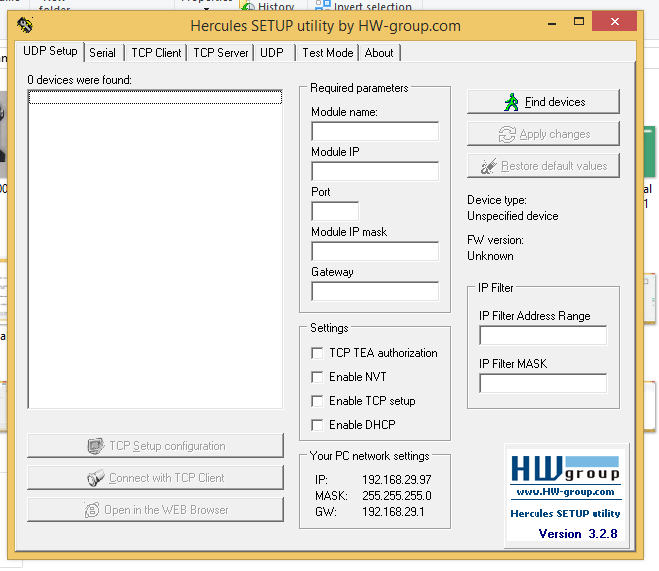Viewport: 659px width, 571px height.
Task: Click the green running man Find devices icon
Action: pyautogui.click(x=511, y=102)
